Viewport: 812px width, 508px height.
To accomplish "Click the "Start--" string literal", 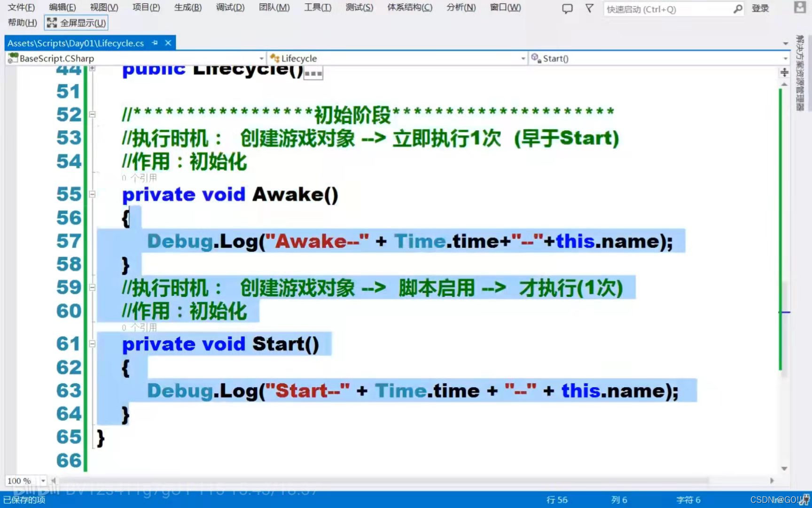I will tap(307, 390).
